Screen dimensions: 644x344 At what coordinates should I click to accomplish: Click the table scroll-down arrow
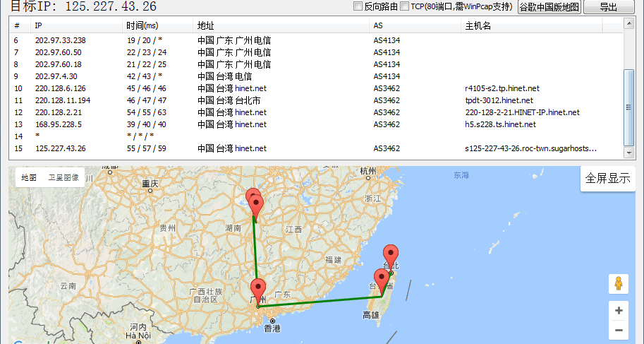628,153
